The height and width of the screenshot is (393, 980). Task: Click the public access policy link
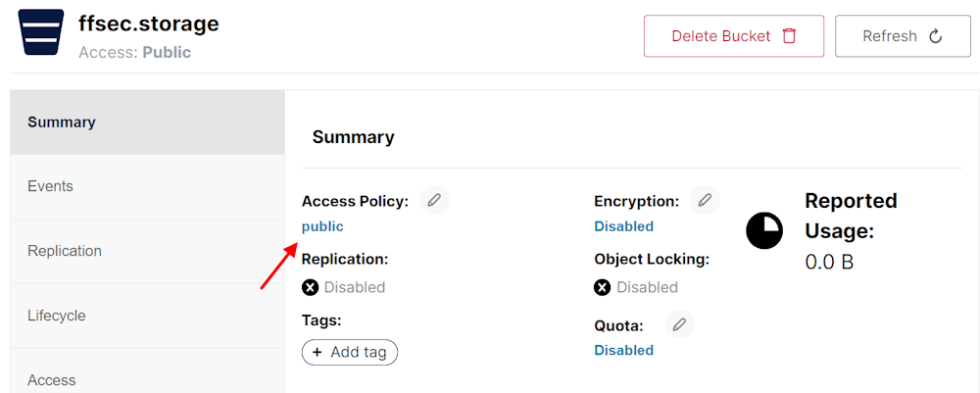(x=322, y=226)
